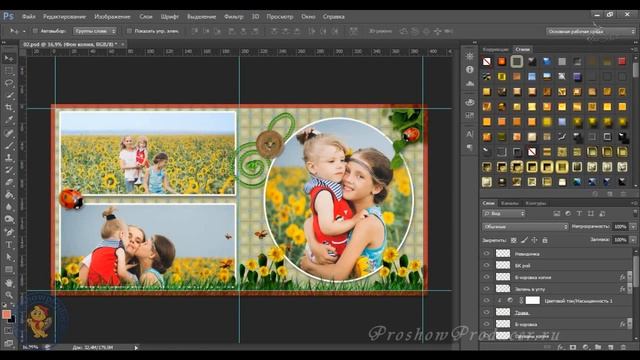Select the Rectangular Marquee tool
This screenshot has width=640, height=360.
9,71
